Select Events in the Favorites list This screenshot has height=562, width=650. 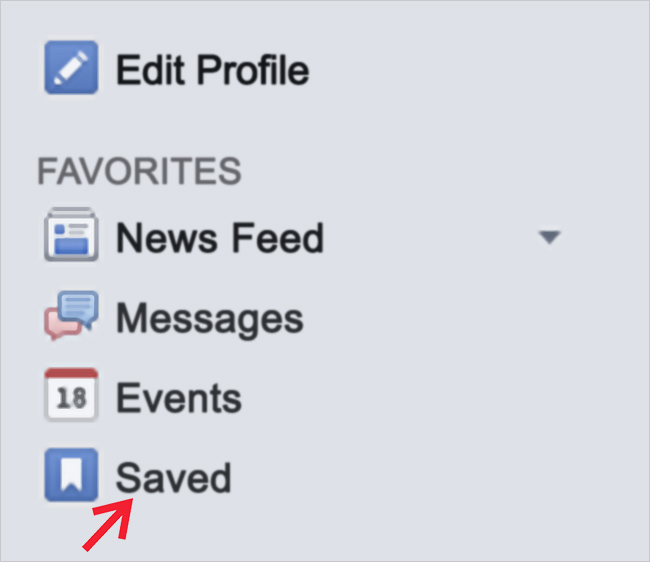[179, 398]
